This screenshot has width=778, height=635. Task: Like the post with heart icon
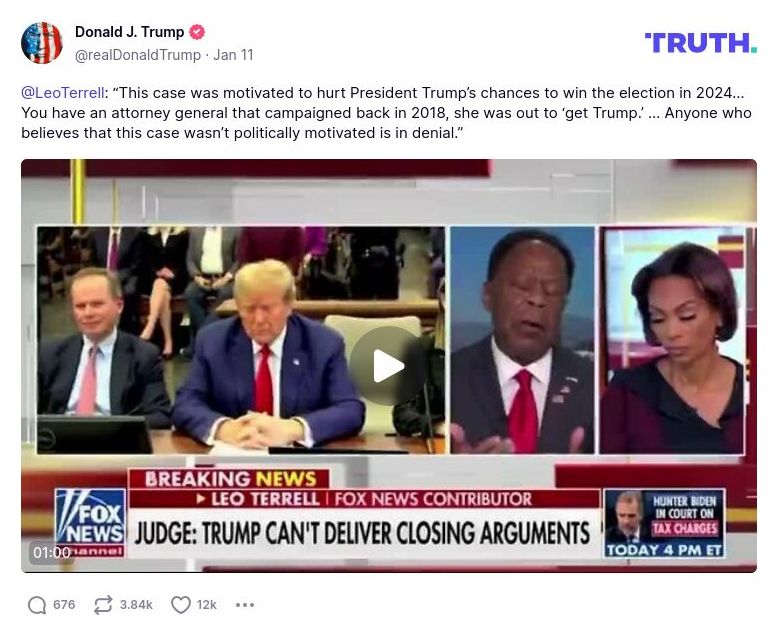tap(181, 605)
